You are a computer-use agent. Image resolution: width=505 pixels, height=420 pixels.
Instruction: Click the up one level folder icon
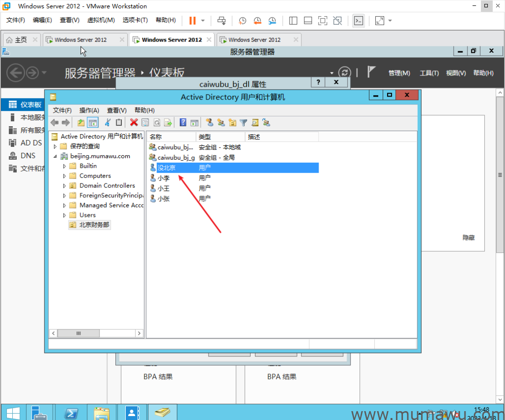point(81,123)
